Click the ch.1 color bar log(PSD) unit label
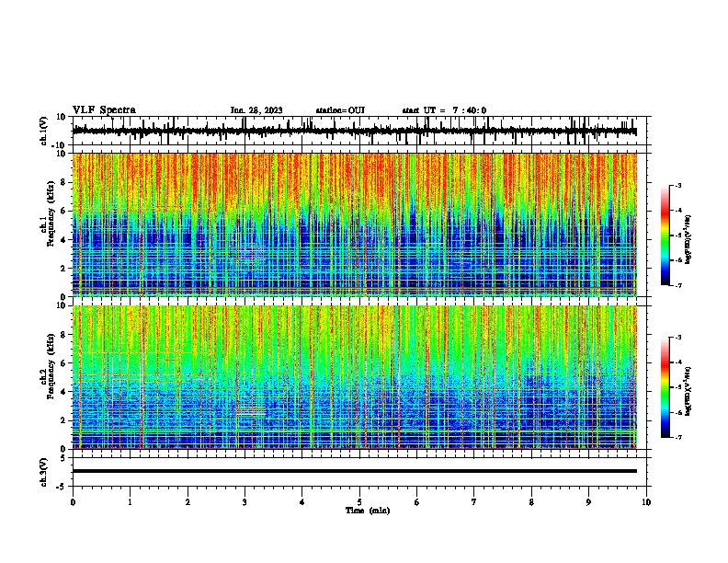 pos(688,240)
